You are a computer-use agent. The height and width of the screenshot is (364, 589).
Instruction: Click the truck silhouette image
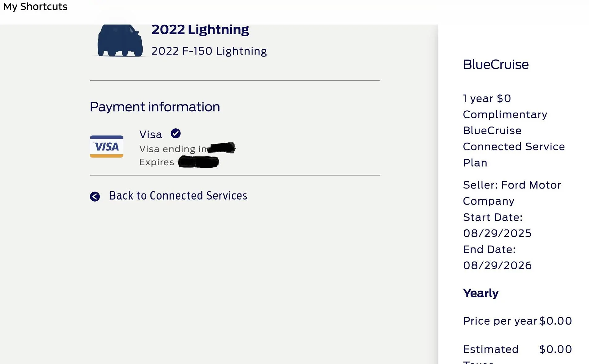coord(120,41)
